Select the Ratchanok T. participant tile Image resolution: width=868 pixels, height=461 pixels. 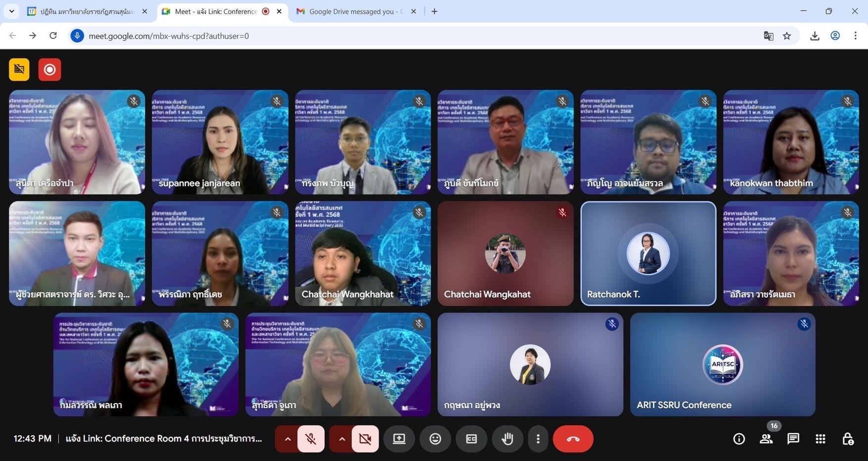(x=648, y=253)
